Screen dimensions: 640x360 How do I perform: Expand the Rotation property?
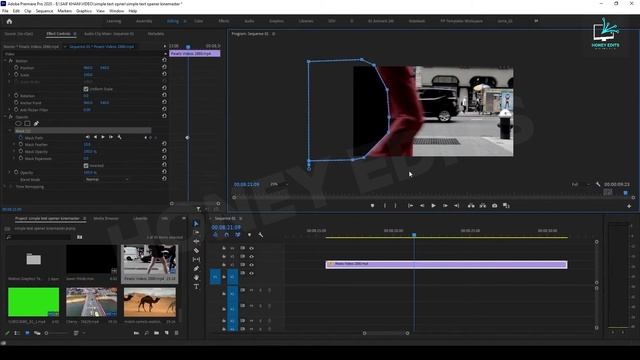[10, 96]
